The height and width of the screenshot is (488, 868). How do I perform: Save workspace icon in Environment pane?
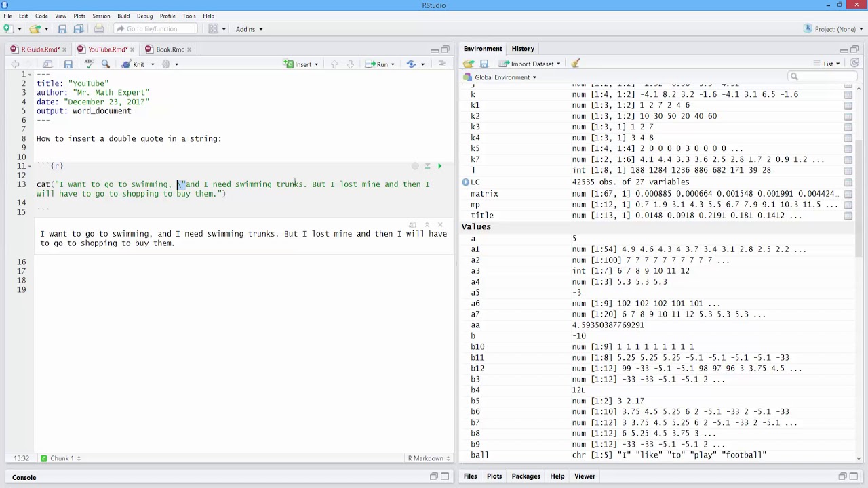[x=484, y=64]
